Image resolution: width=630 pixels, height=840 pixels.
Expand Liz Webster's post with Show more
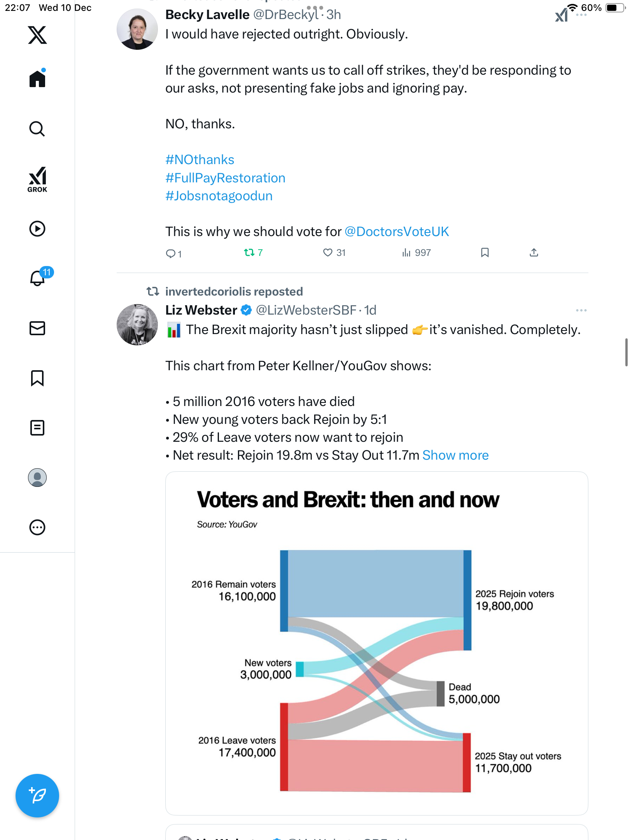(455, 455)
